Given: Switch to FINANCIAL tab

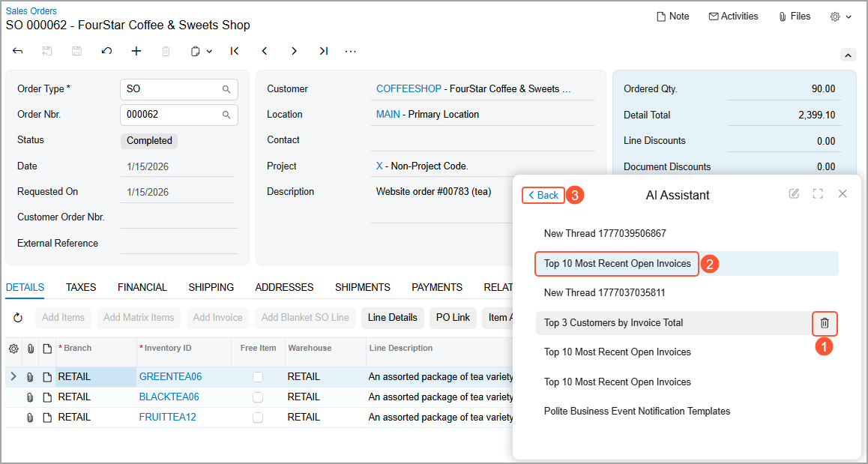Looking at the screenshot, I should [142, 287].
